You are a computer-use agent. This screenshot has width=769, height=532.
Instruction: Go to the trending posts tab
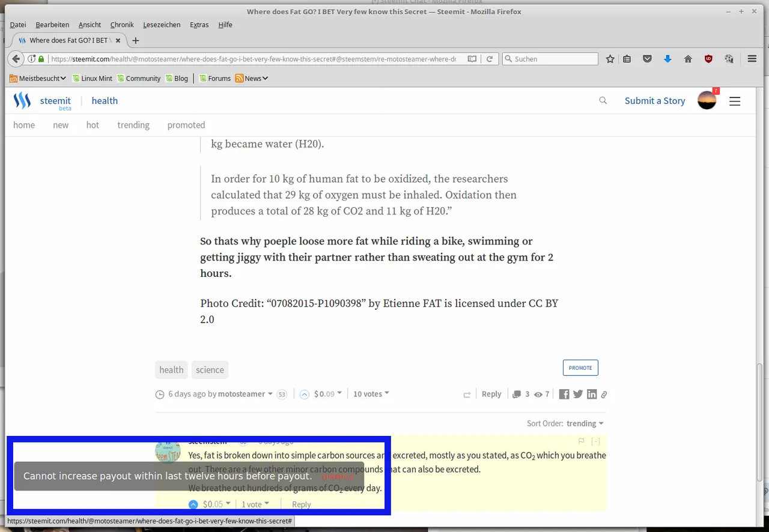point(133,125)
